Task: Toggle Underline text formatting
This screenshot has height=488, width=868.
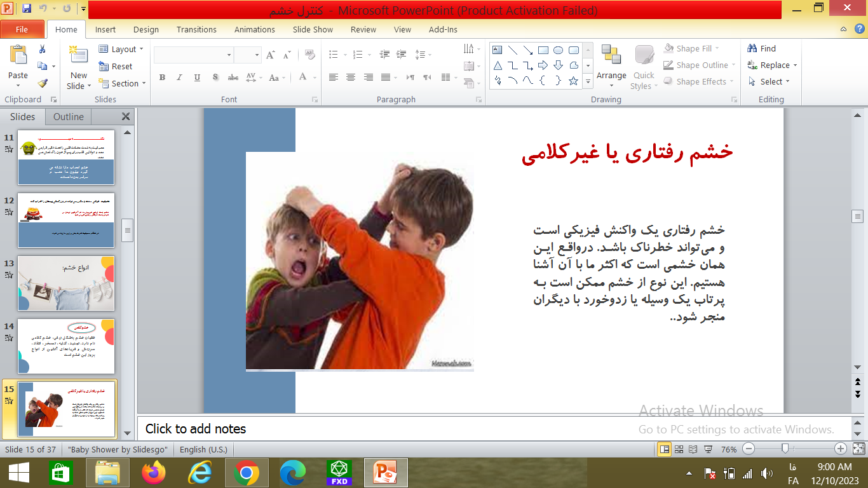Action: tap(197, 78)
